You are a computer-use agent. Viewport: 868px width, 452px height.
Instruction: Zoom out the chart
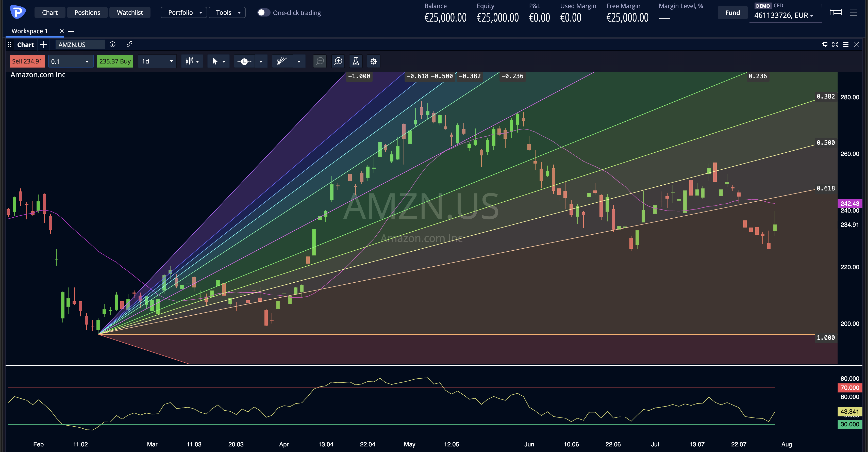pos(320,61)
